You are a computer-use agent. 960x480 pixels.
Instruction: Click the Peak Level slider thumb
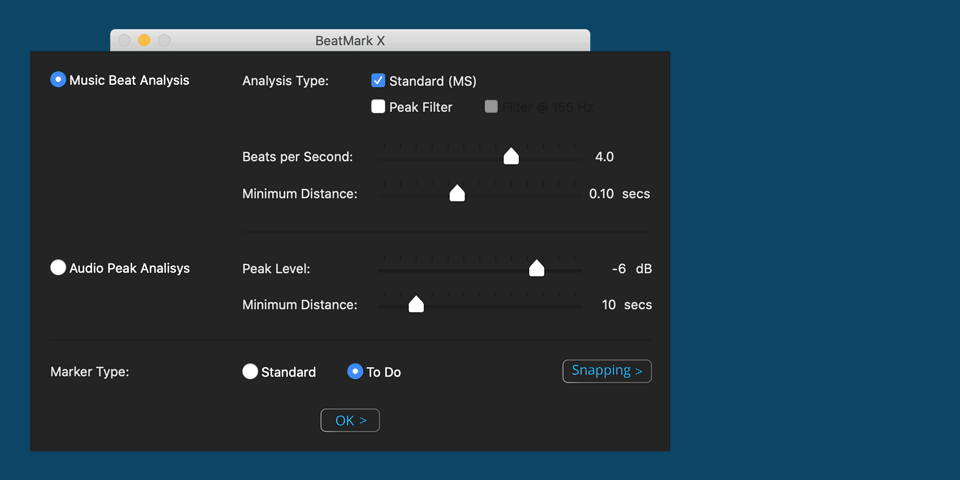point(536,268)
